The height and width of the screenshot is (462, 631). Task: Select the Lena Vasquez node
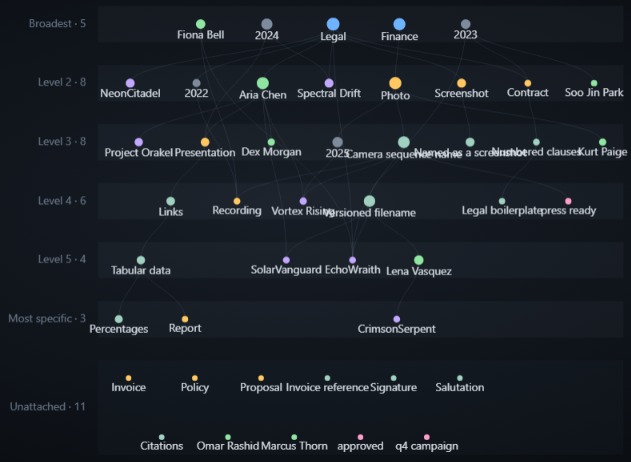(x=419, y=260)
